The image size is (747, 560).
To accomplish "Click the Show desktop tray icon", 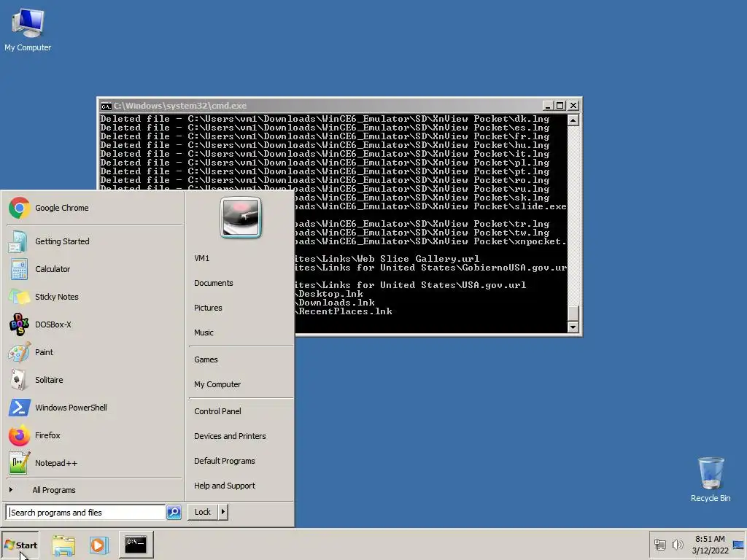I will tap(738, 545).
